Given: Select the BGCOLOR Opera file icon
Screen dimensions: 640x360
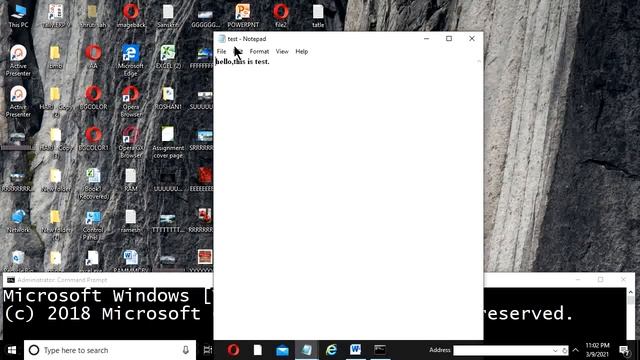Looking at the screenshot, I should tap(93, 98).
